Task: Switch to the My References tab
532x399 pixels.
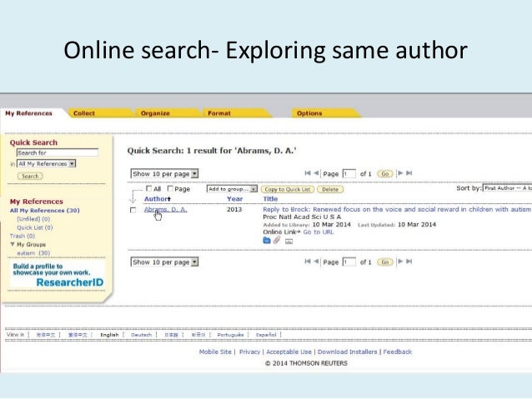Action: pos(29,113)
